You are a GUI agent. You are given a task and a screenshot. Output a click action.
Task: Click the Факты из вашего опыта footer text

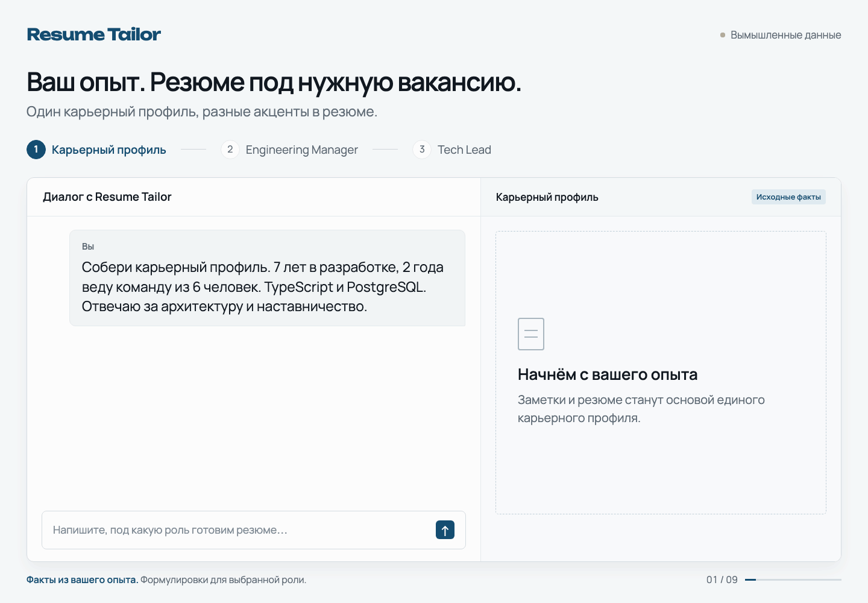pos(83,579)
